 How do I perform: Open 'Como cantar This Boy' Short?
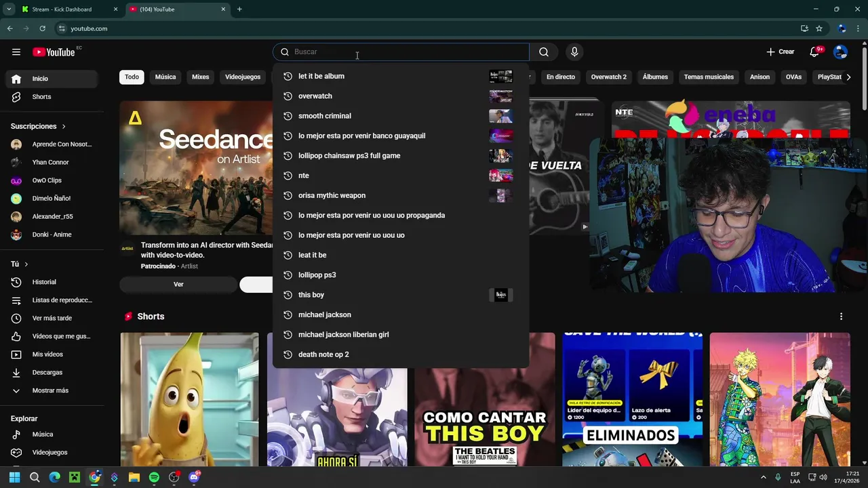(x=484, y=399)
